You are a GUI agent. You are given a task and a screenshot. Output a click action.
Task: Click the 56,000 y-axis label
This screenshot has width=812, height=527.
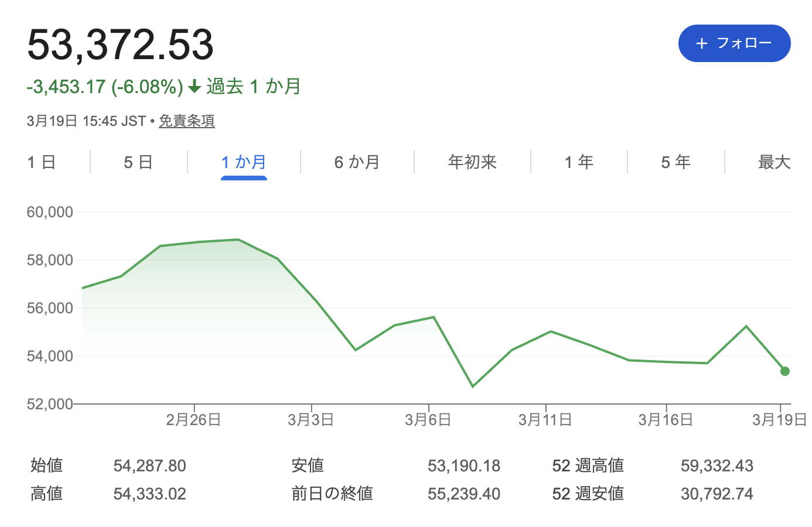50,308
